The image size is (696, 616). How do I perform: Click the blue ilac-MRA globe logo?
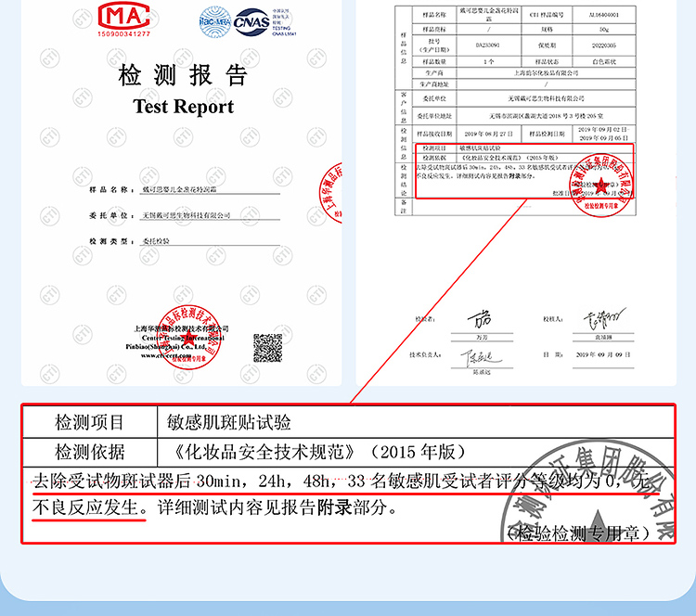(x=215, y=21)
